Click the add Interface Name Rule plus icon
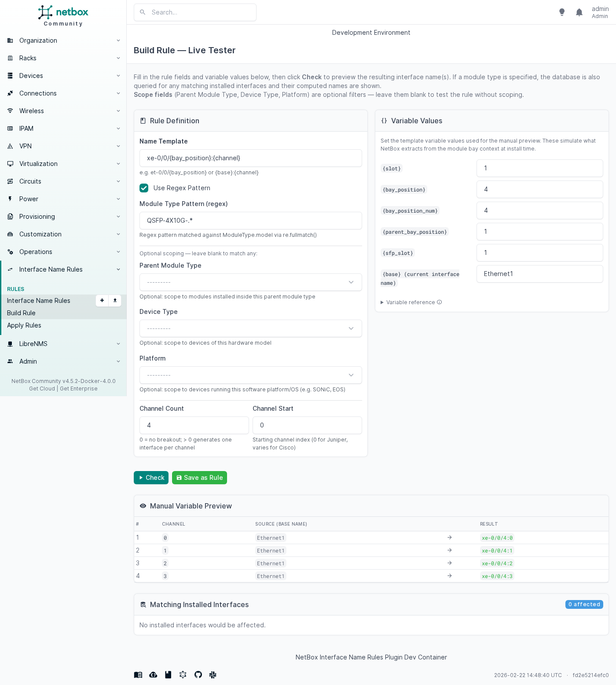616x685 pixels. point(102,300)
